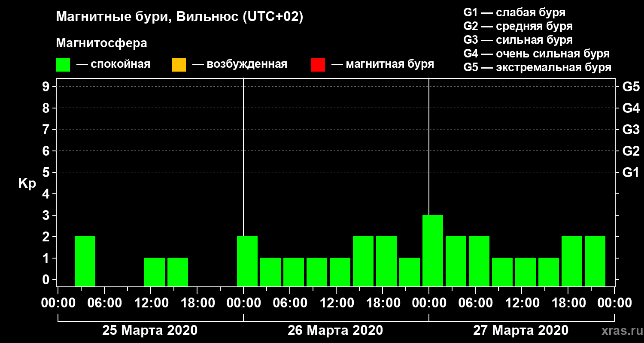This screenshot has width=644, height=343.
Task: Click the tallest green bar with Kp 3
Action: [433, 251]
